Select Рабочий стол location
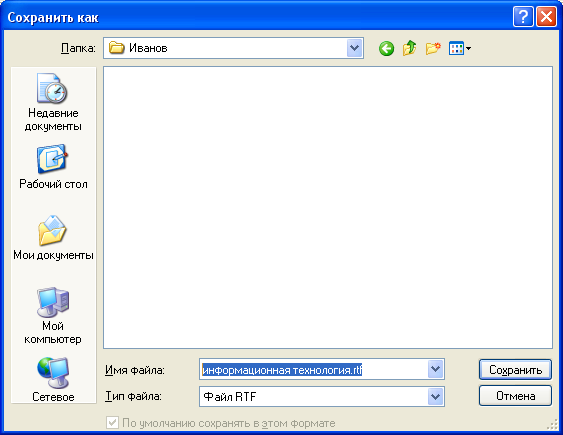 (53, 167)
